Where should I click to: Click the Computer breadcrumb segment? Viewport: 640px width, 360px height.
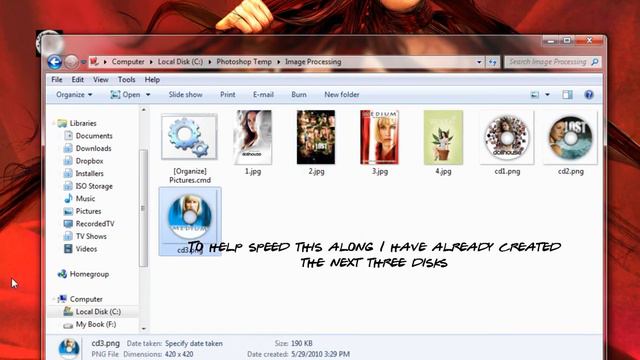pyautogui.click(x=128, y=62)
